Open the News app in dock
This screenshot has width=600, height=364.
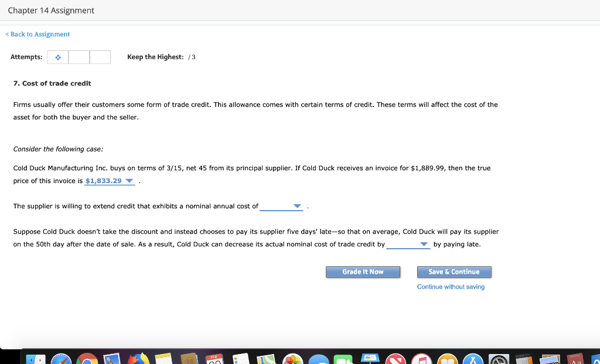(396, 359)
